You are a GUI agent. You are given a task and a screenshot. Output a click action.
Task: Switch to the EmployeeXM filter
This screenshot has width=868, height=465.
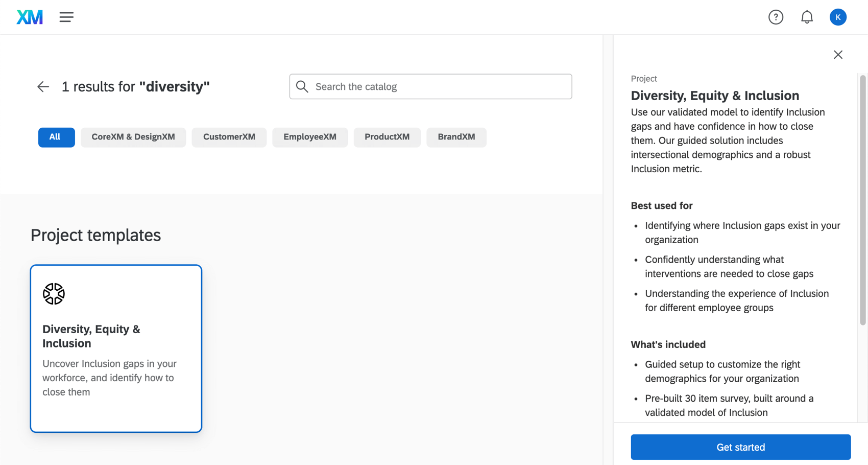pyautogui.click(x=310, y=137)
